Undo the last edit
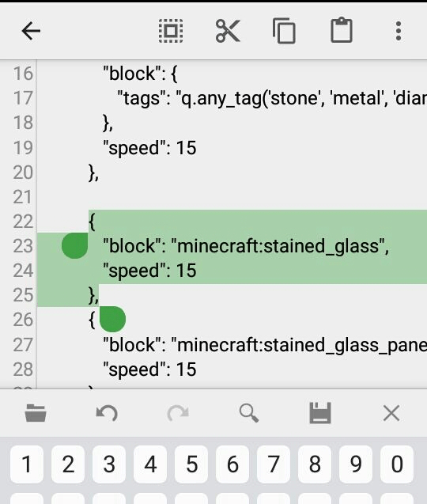The height and width of the screenshot is (504, 427). pos(107,413)
